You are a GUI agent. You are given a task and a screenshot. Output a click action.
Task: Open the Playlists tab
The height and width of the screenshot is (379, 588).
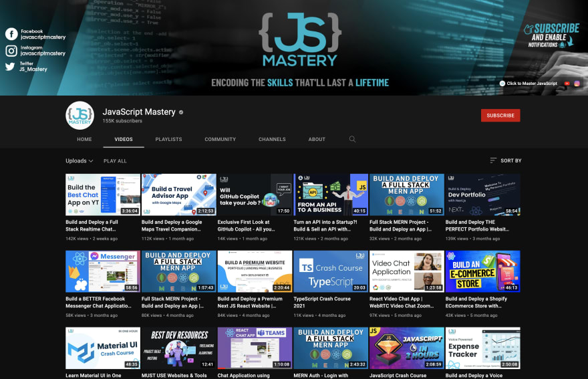169,139
